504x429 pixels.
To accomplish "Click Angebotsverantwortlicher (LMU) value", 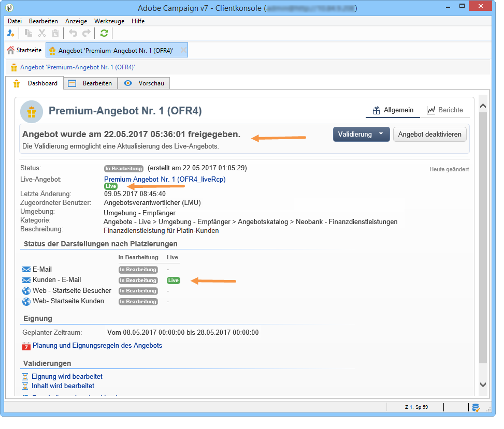I will [x=152, y=203].
